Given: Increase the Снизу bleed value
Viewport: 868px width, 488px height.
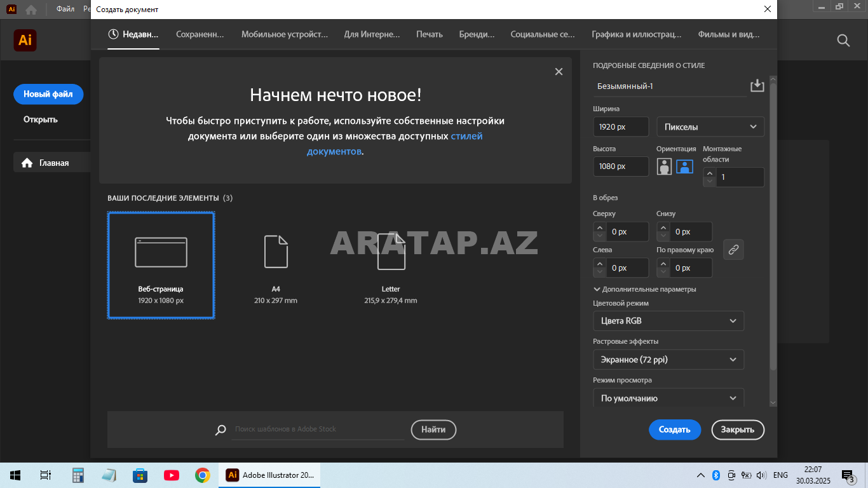Looking at the screenshot, I should [x=663, y=227].
